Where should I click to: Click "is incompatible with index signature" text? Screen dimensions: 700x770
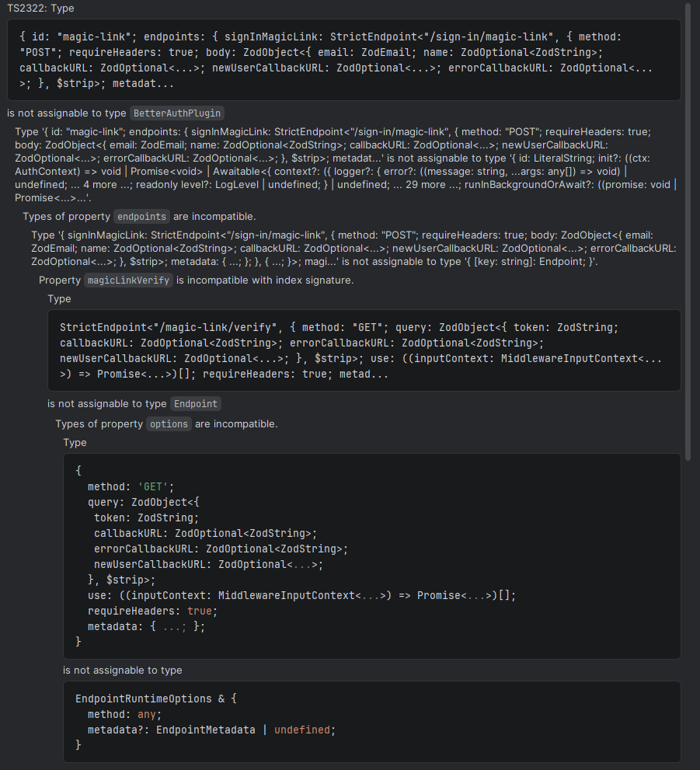(266, 280)
